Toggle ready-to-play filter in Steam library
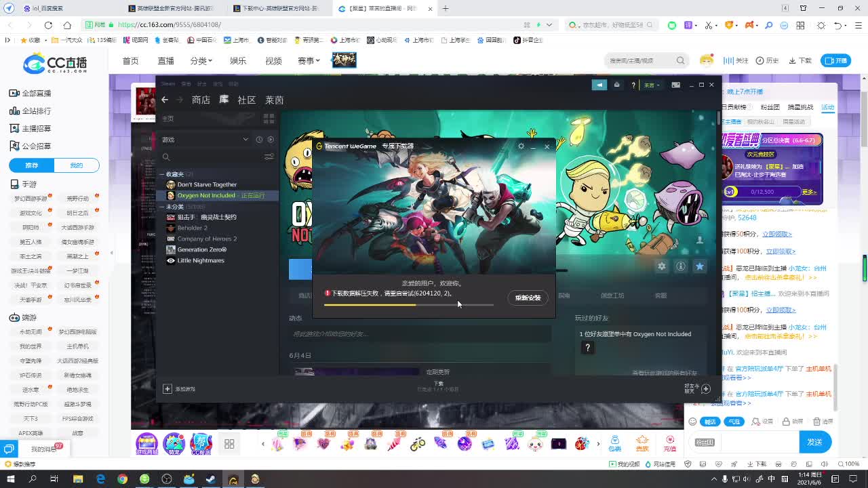This screenshot has height=488, width=868. (x=271, y=140)
